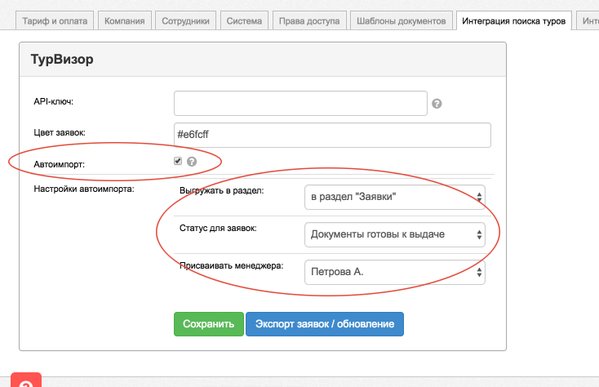This screenshot has height=387, width=599.
Task: Select Интеграция поиска туров tab
Action: click(514, 21)
